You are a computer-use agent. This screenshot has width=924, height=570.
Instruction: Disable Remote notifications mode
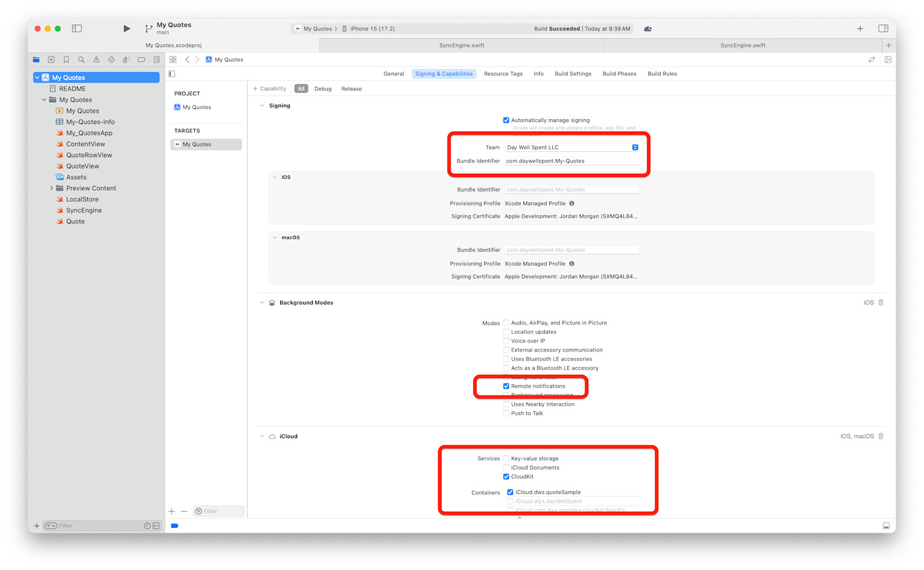[x=506, y=386]
